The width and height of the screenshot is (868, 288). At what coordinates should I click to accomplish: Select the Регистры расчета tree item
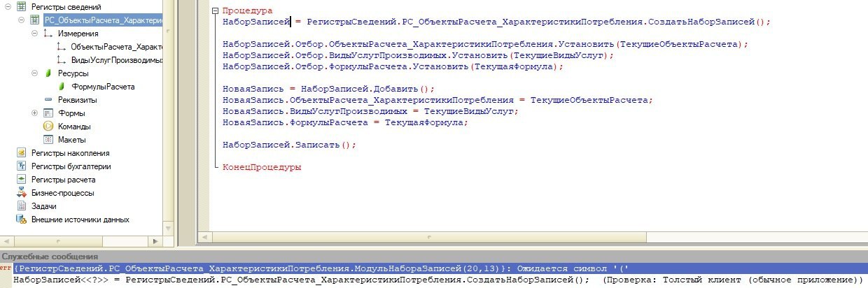point(63,180)
